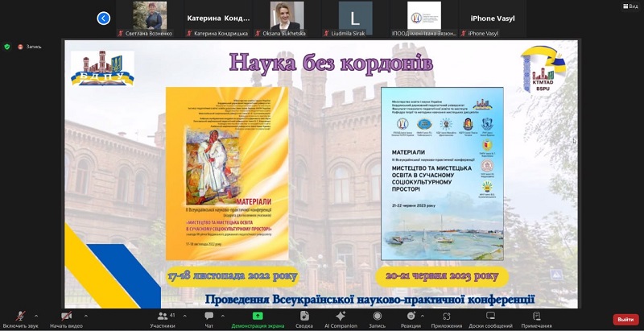
Task: Expand the arrow beside Участники
Action: coord(184,316)
